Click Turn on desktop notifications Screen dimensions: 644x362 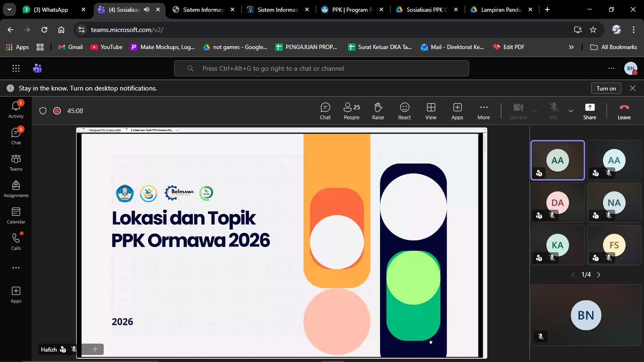[x=606, y=88]
